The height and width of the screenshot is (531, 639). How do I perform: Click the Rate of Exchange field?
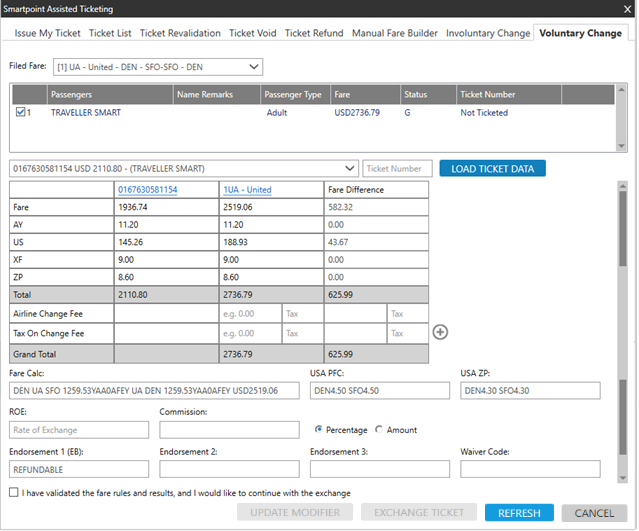tap(79, 430)
